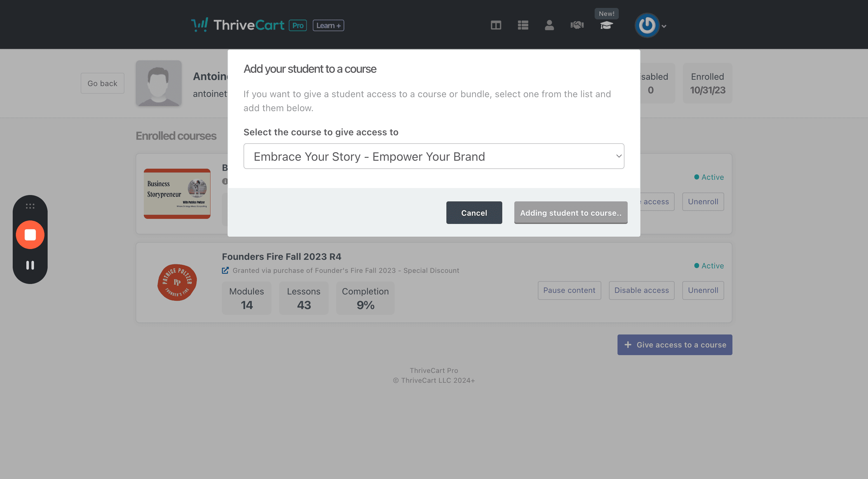
Task: Unenroll from Founders Fire Fall 2023 R4
Action: (703, 290)
